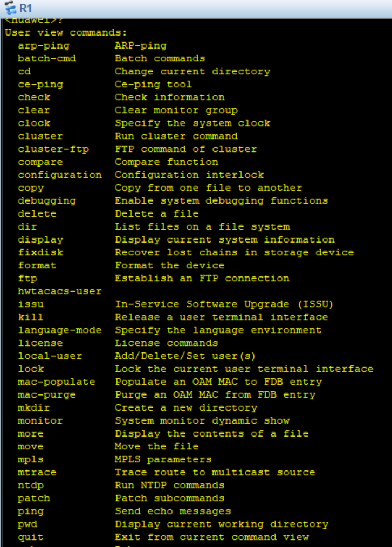Click the 'Exit from current command view' text

(x=212, y=537)
